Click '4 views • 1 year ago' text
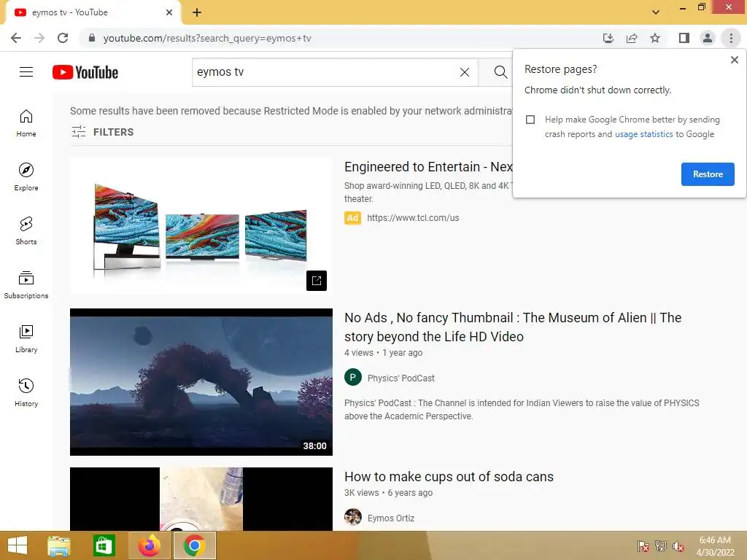The width and height of the screenshot is (747, 560). pos(384,353)
